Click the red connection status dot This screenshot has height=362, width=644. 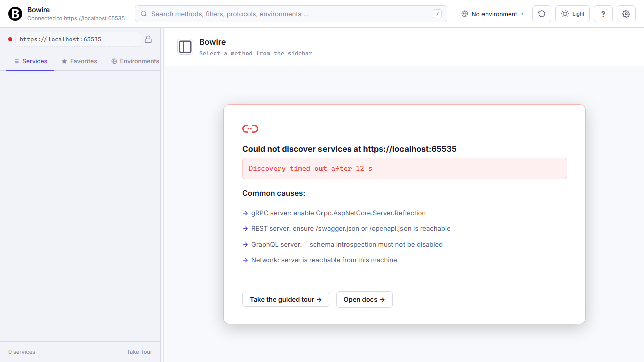pos(10,39)
